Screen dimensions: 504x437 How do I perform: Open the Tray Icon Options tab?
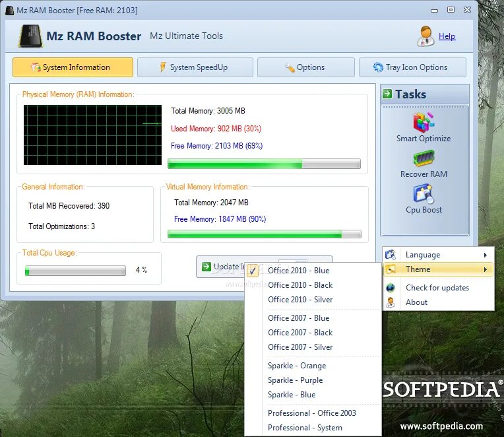tap(412, 67)
